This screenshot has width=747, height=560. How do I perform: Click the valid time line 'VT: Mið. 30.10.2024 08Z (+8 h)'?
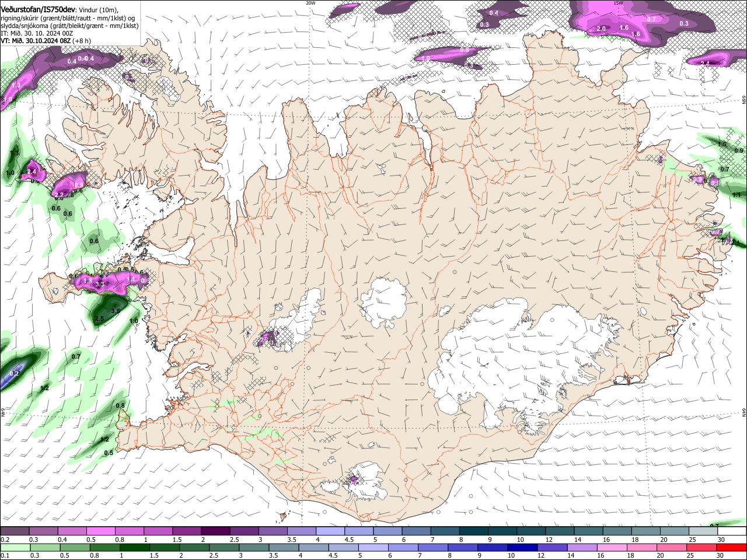pos(46,41)
